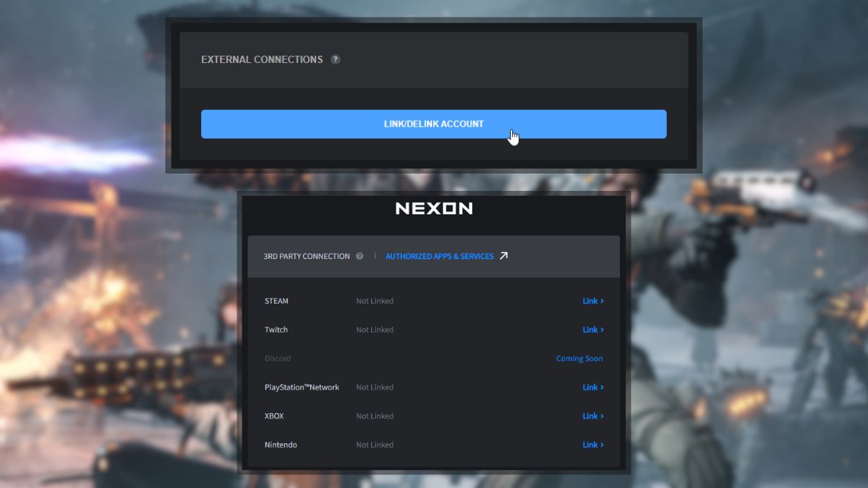Click the Link option for STEAM
Image resolution: width=868 pixels, height=488 pixels.
point(591,301)
